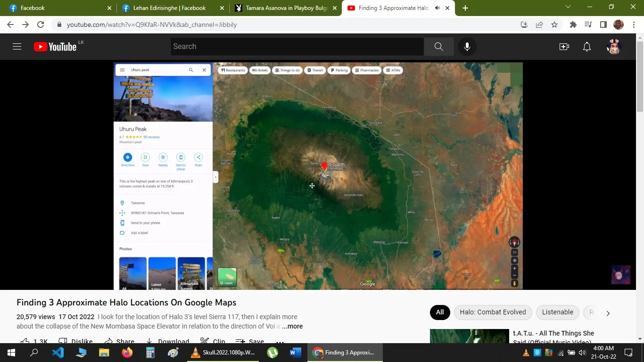644x362 pixels.
Task: Open the t.A.T.u. All The Things She Said video
Action: click(553, 337)
